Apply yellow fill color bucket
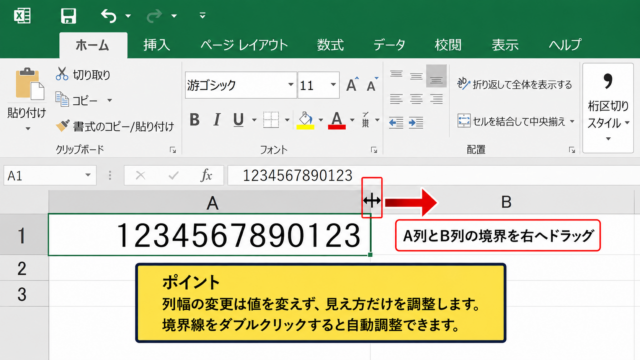Viewport: 640px width, 360px height. (x=306, y=120)
